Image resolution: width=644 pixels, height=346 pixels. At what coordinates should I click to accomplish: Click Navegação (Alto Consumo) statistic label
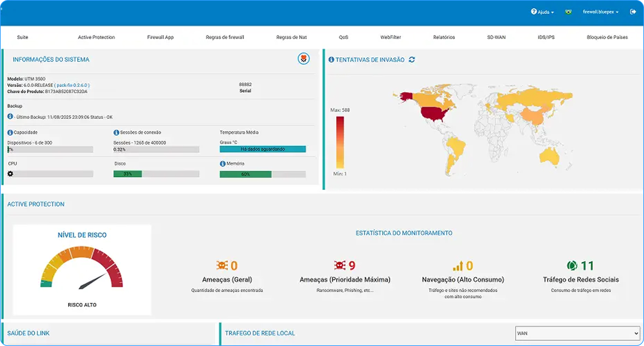coord(463,280)
